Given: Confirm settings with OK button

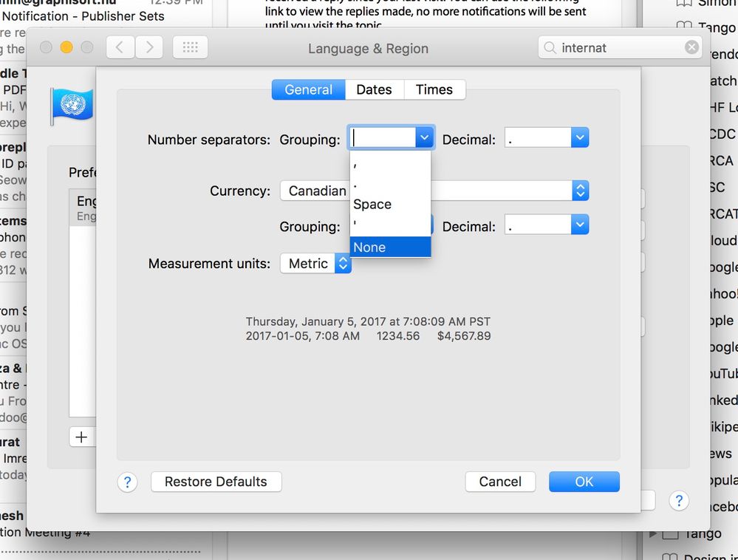Looking at the screenshot, I should (584, 482).
